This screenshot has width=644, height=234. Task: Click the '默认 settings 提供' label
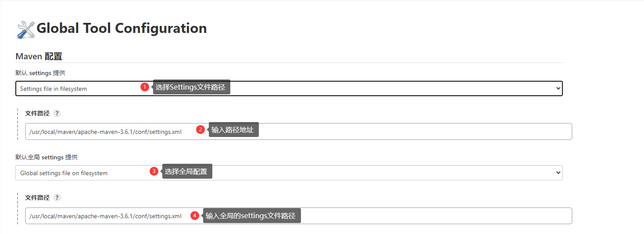coord(40,73)
